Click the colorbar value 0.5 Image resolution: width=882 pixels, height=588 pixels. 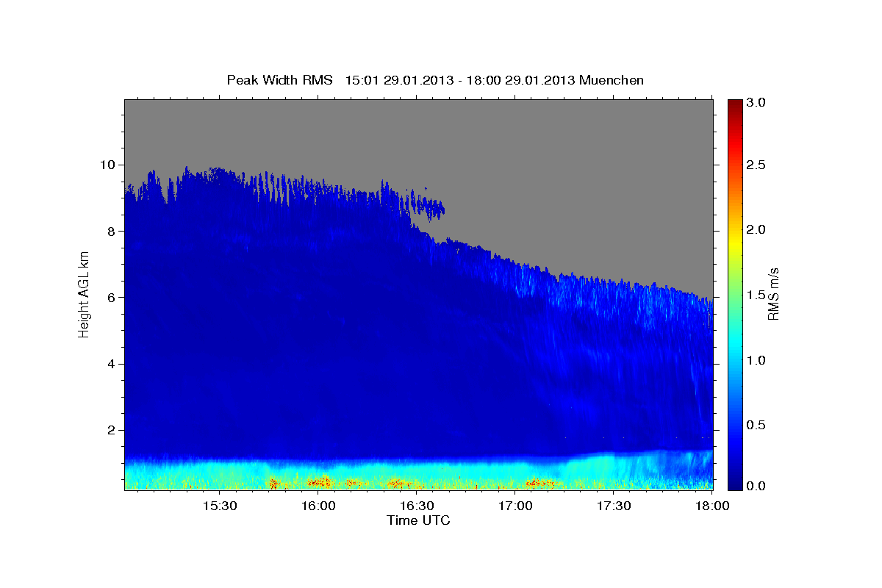coord(756,425)
